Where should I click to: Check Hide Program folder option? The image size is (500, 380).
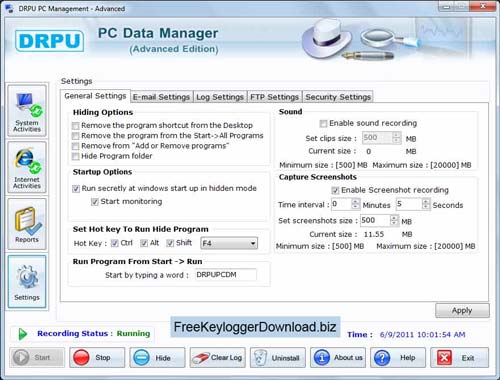point(76,156)
